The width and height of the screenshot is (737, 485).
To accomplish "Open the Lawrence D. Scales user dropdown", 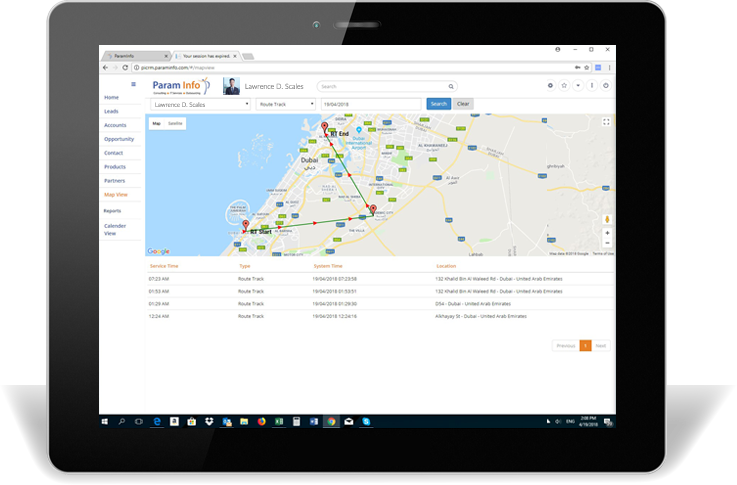I will coord(200,104).
